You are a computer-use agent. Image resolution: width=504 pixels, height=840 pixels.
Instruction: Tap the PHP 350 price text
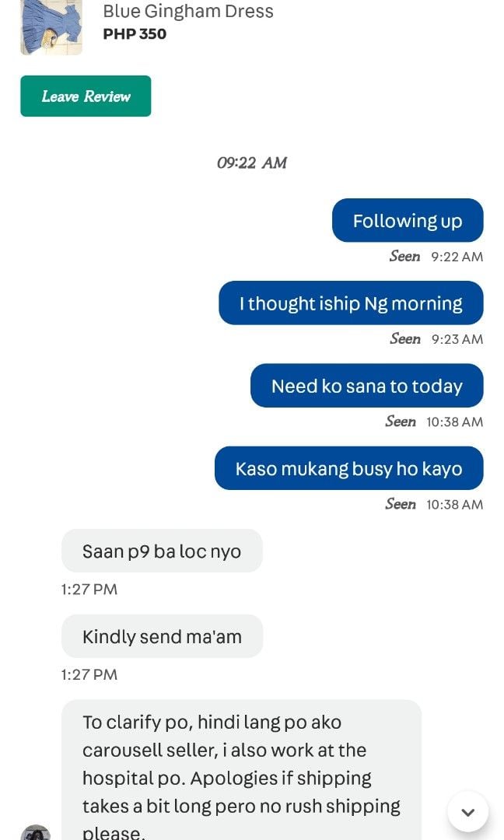[x=135, y=33]
